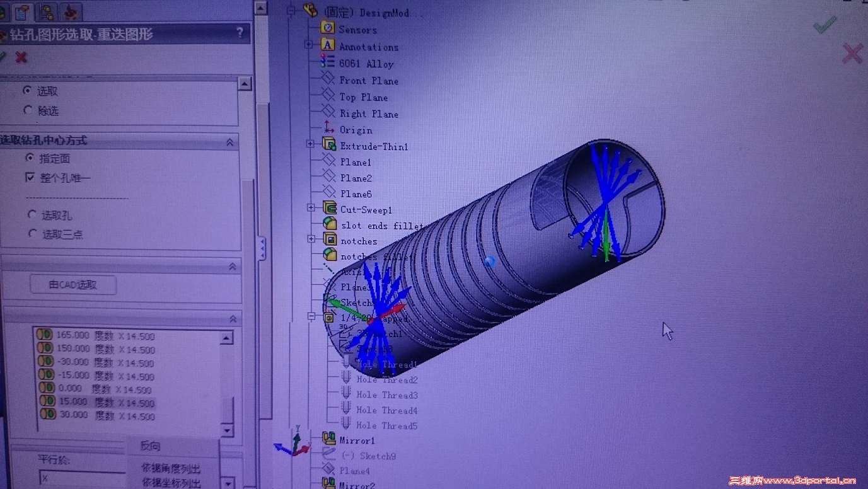Select Plane6 in the feature tree
Viewport: 868px width, 489px height.
(356, 193)
